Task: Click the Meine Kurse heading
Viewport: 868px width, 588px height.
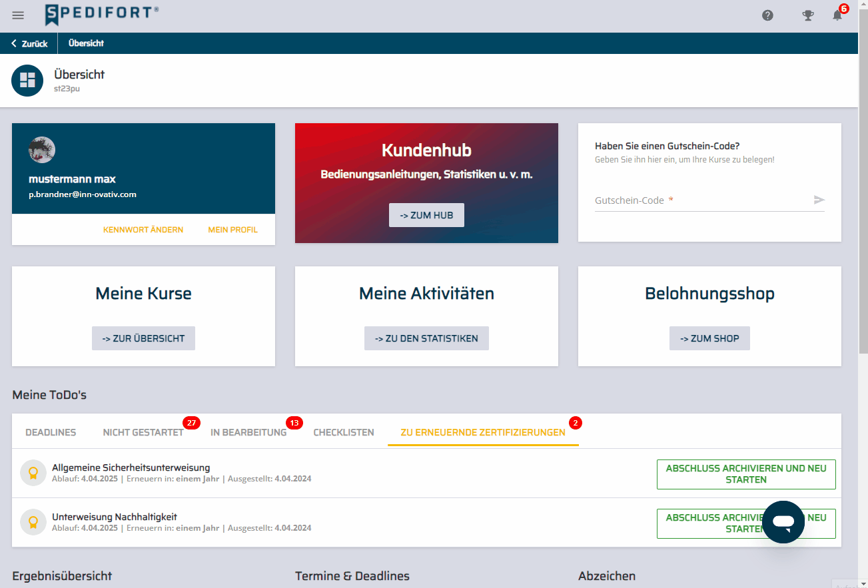Action: tap(143, 293)
